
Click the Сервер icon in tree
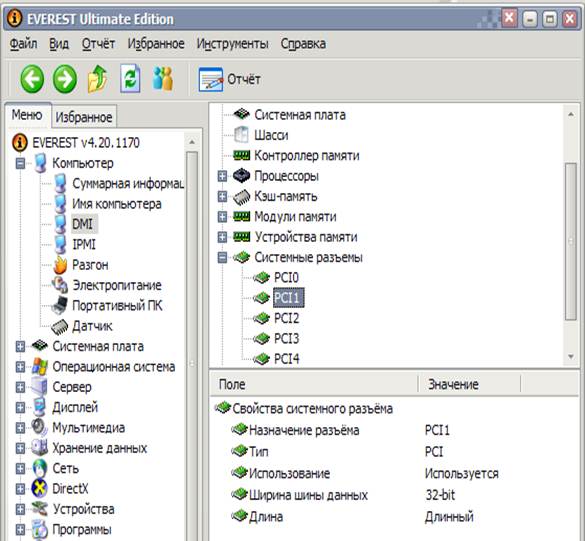[40, 387]
